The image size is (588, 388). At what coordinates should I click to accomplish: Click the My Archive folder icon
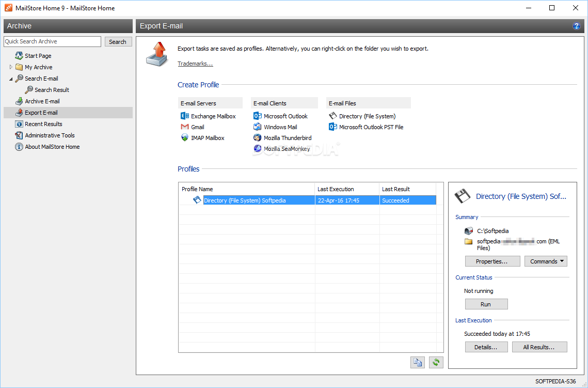pyautogui.click(x=19, y=67)
